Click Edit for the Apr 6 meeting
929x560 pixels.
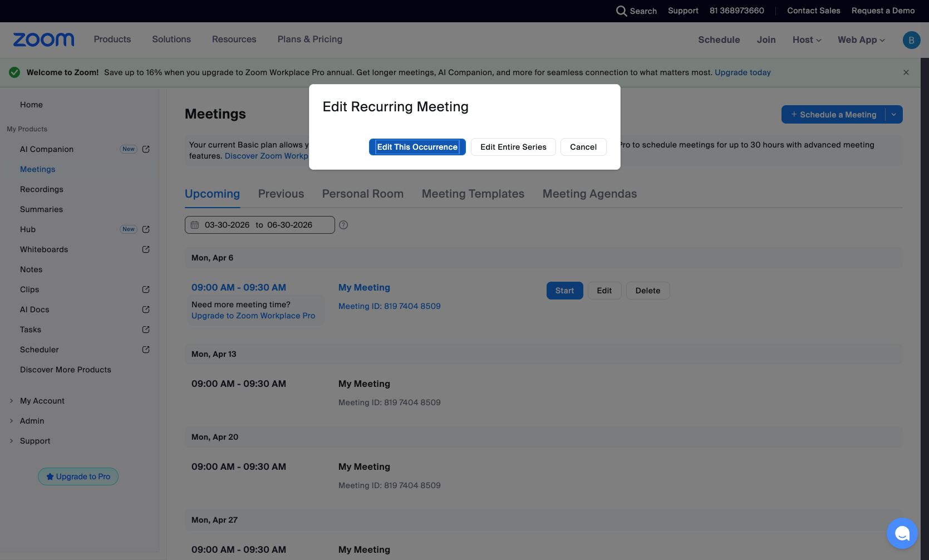(604, 291)
